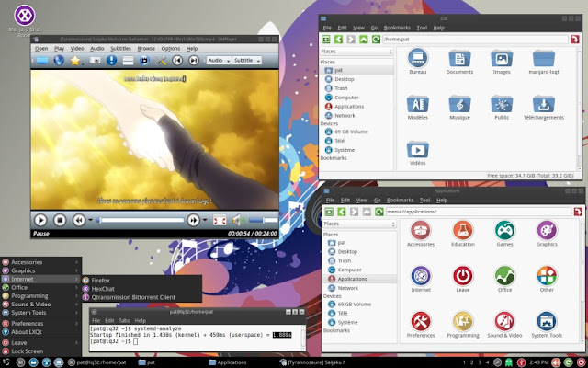Go up a folder in pat file manager
This screenshot has height=368, width=588.
364,39
